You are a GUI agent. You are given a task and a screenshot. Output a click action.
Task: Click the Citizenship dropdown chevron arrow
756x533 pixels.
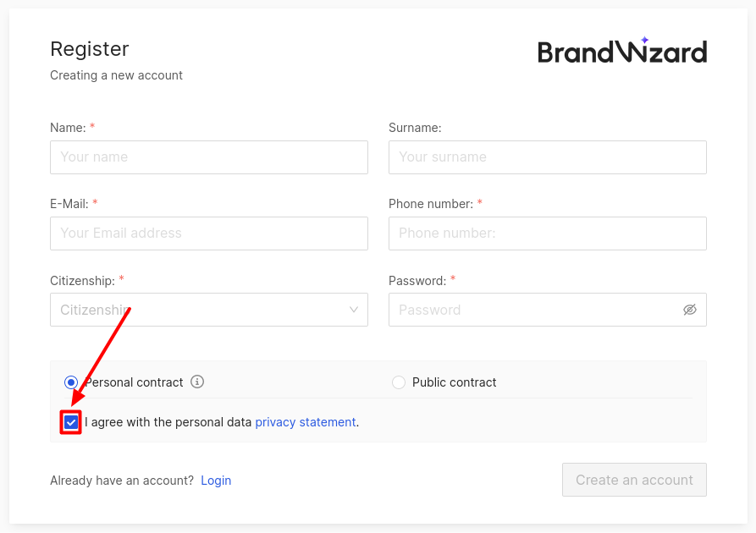(x=354, y=310)
